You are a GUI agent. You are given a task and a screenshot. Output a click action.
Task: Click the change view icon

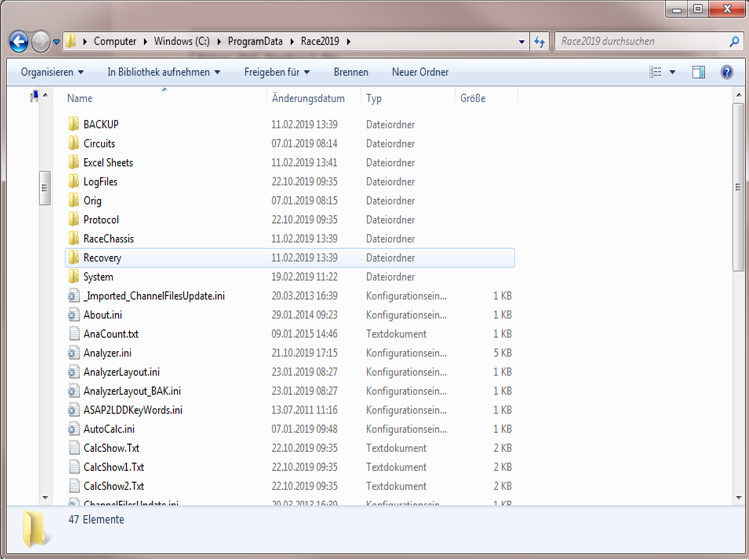point(655,72)
